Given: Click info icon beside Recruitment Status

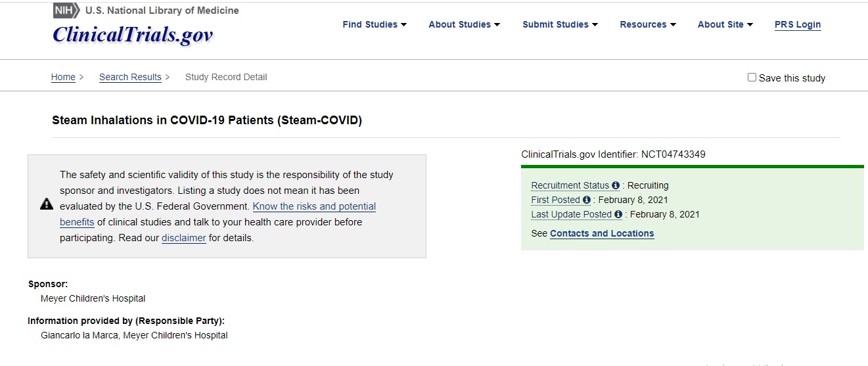Looking at the screenshot, I should [x=616, y=185].
